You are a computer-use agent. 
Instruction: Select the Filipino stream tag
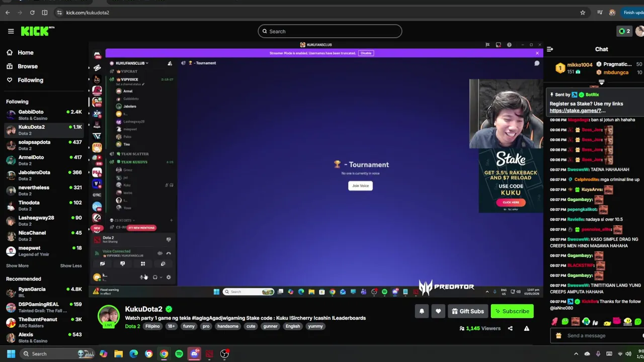[152, 326]
